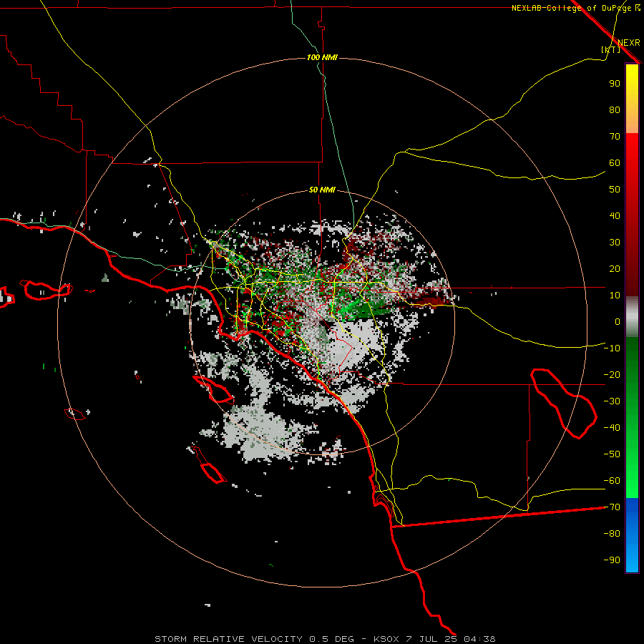Select the -70 value on velocity scale
Image resolution: width=644 pixels, height=644 pixels.
pyautogui.click(x=612, y=507)
